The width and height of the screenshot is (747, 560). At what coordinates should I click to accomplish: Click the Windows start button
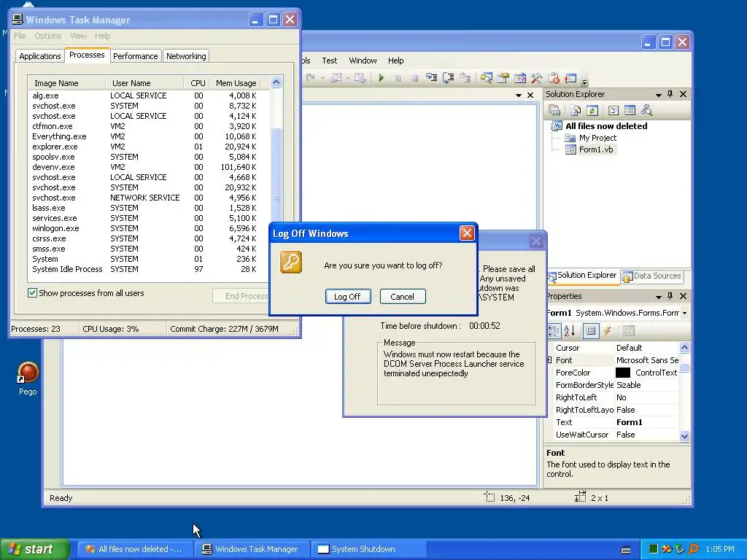[35, 549]
